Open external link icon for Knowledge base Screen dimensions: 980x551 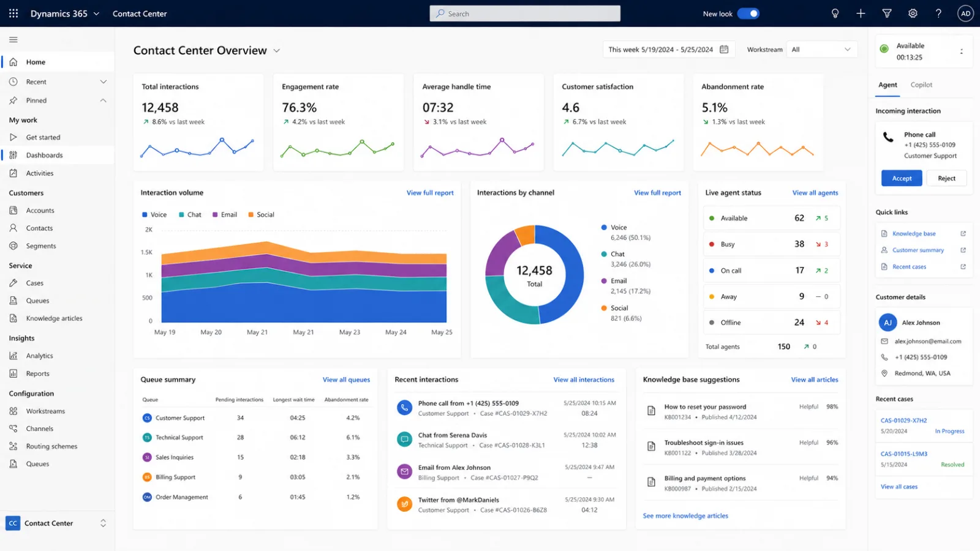pos(963,234)
